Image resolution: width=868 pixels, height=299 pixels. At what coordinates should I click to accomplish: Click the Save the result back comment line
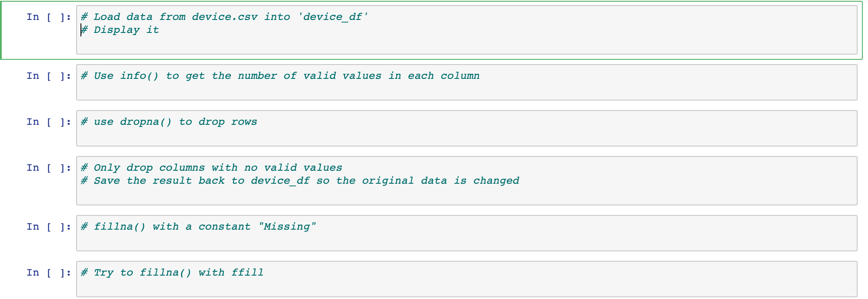pos(299,180)
